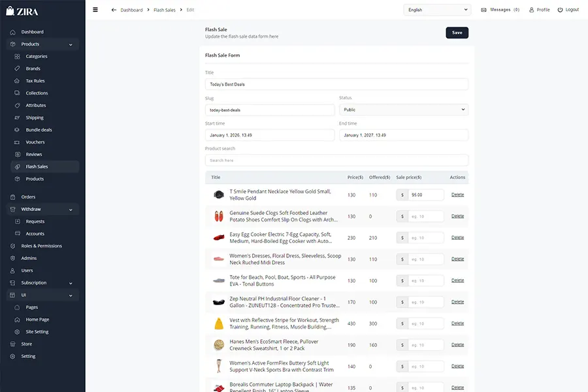Click sale price field for Vest with Reflective Stripe
The image size is (588, 392).
point(425,323)
